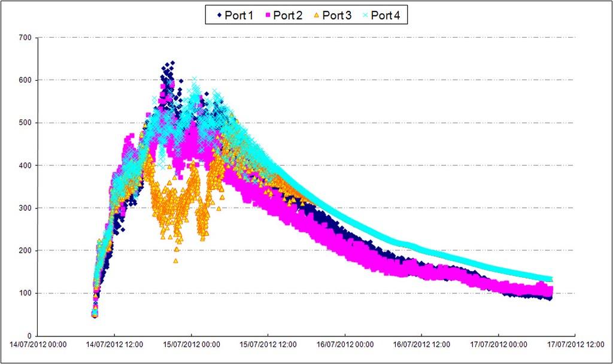The image size is (613, 364).
Task: Select the Port 2 legend label
Action: click(288, 16)
